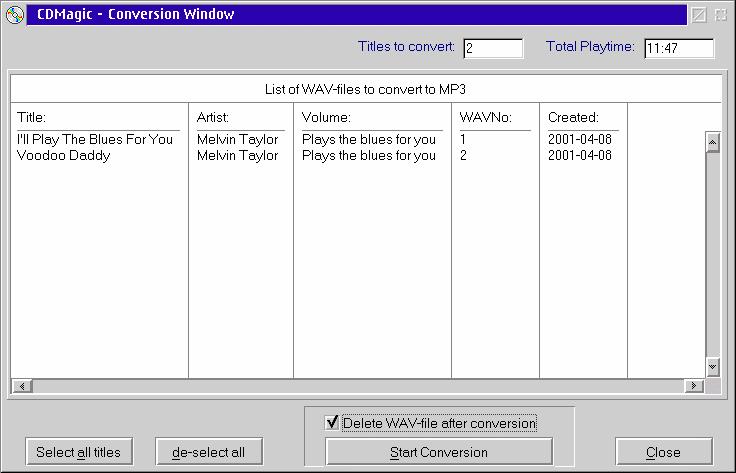
Task: Click Melvin Taylor in Voodoo Daddy row
Action: [238, 155]
